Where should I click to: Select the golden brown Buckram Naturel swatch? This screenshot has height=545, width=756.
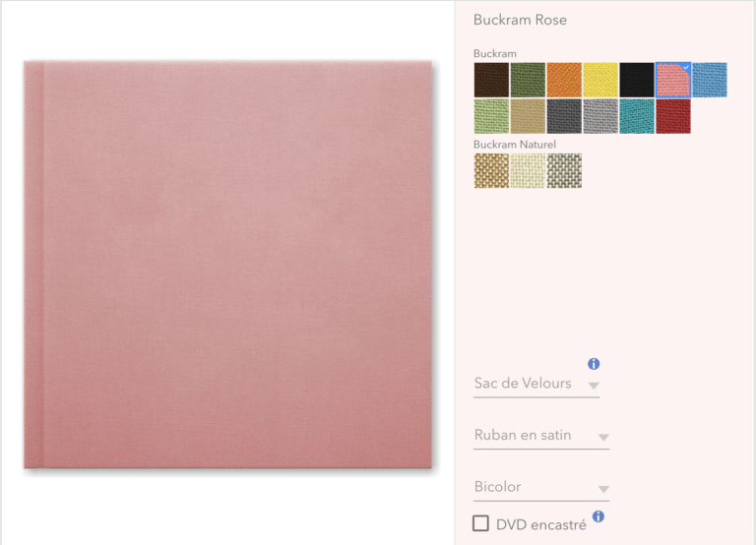(x=491, y=170)
